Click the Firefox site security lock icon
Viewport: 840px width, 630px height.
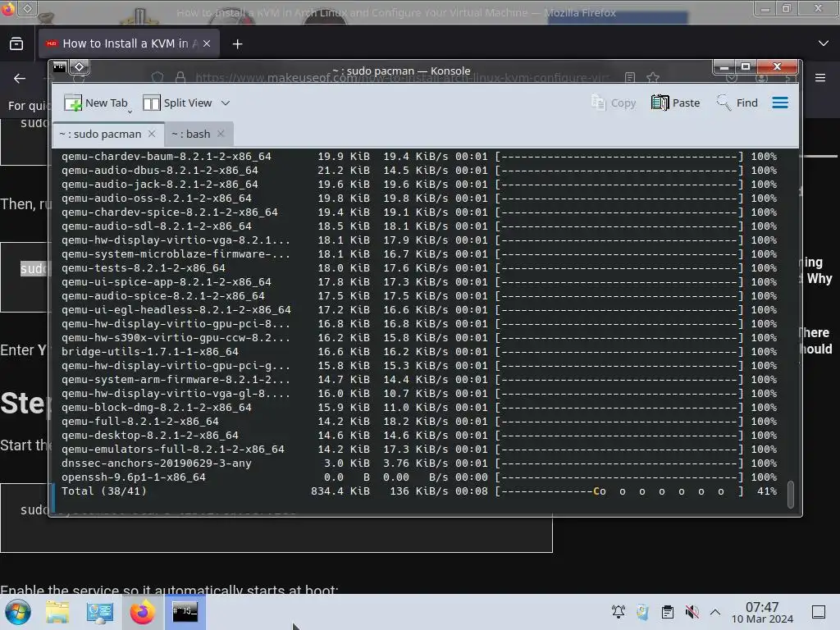[180, 78]
